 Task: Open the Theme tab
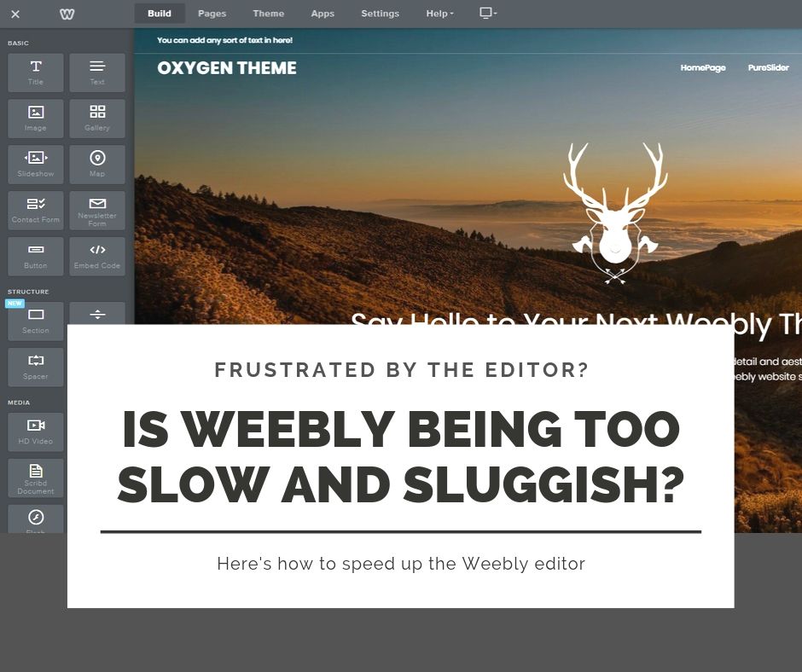coord(268,14)
